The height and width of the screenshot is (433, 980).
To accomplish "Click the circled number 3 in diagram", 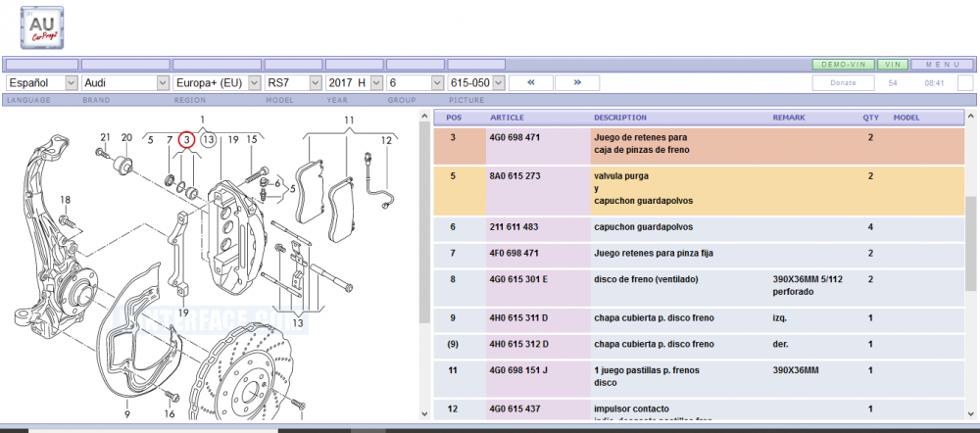I will point(186,140).
